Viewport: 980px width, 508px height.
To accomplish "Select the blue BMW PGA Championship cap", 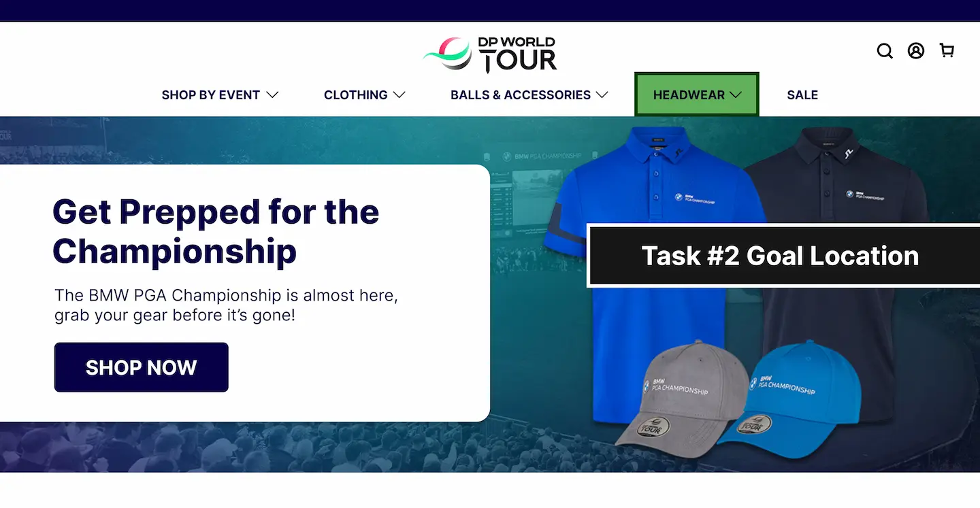I will (789, 394).
